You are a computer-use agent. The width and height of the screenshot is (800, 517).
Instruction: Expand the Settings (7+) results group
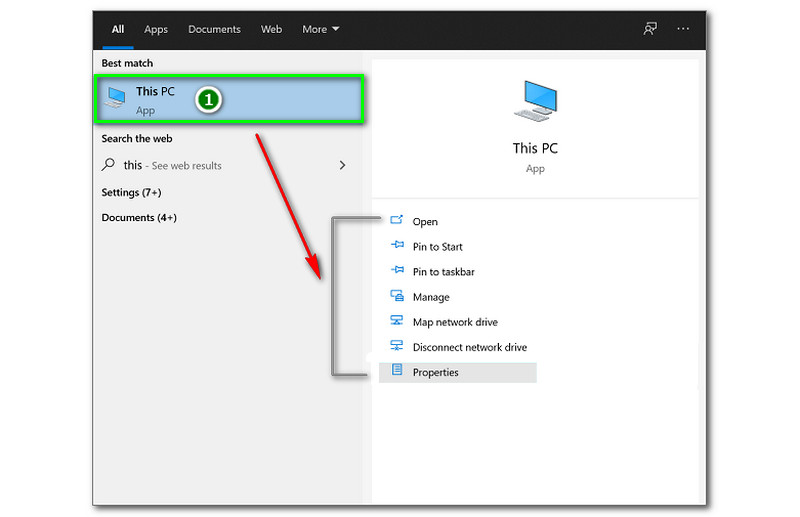click(131, 192)
